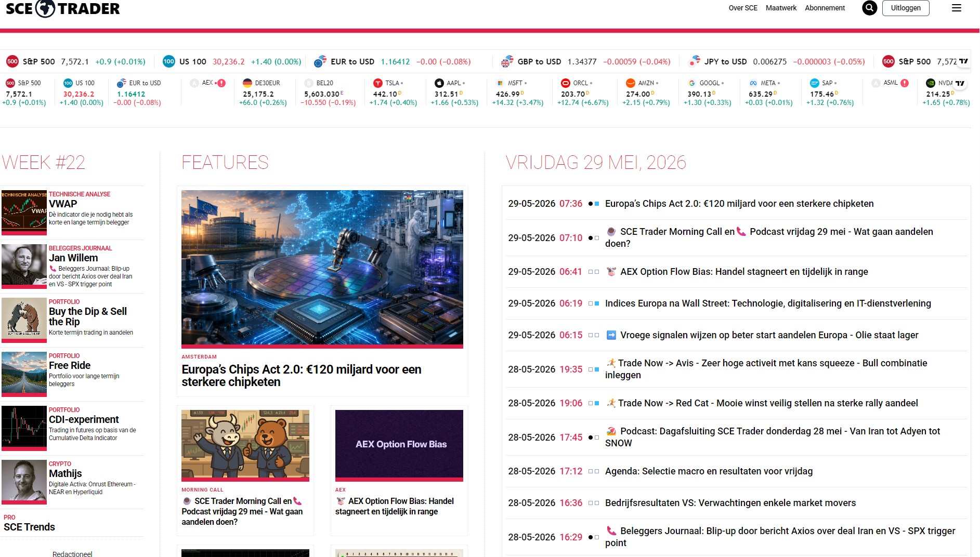Select the AMZN Amazon logo quote
This screenshot has height=557, width=980.
pos(631,83)
